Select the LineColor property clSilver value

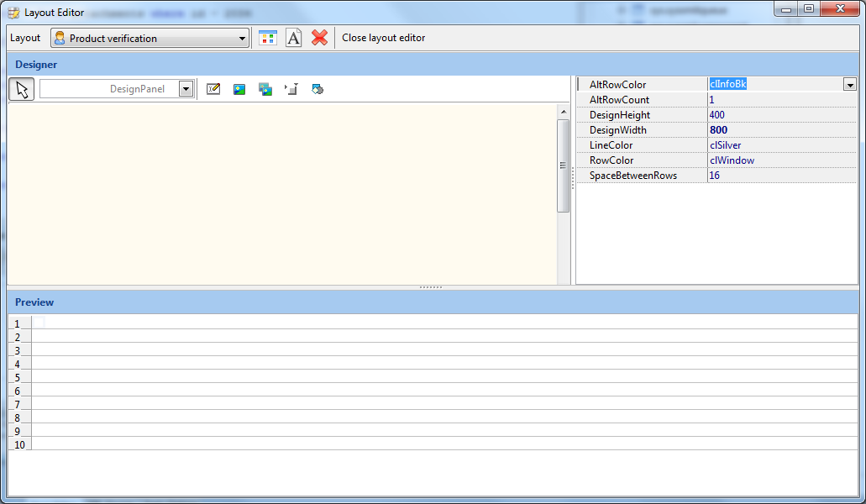coord(725,145)
